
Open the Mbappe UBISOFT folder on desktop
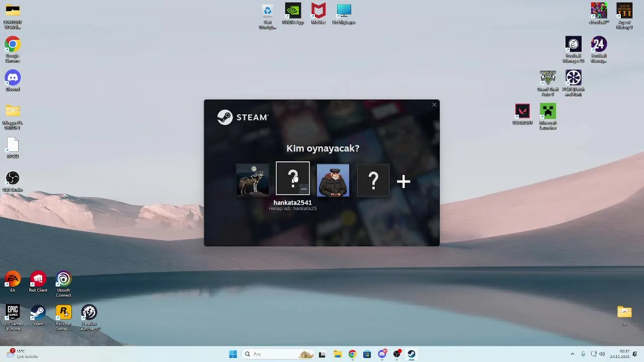click(13, 117)
